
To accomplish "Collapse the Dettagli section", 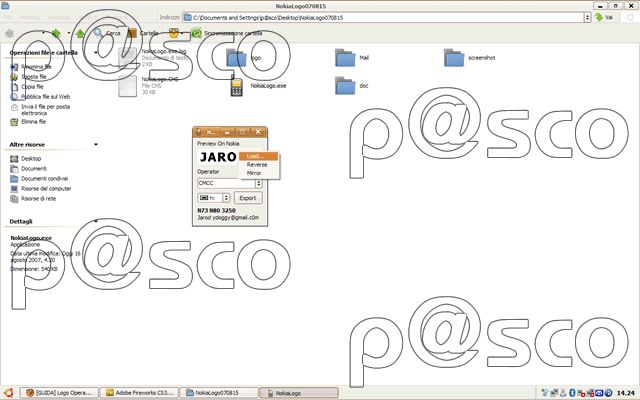I will tap(96, 221).
